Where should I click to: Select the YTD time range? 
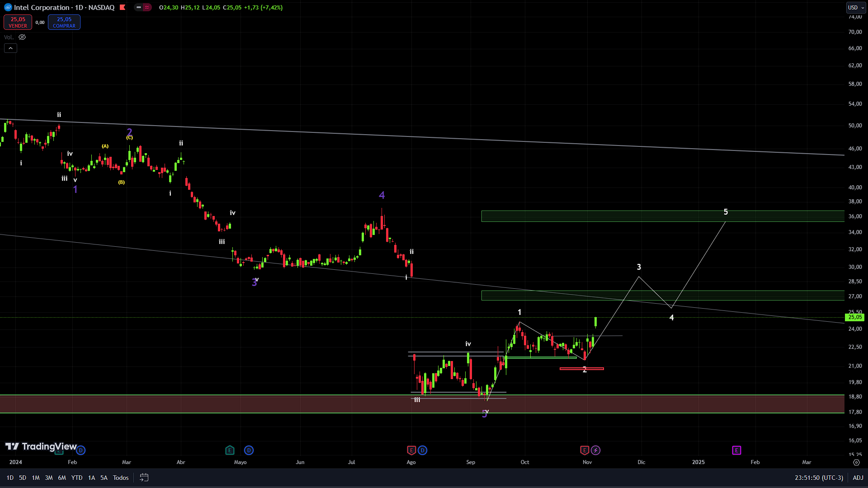point(77,478)
